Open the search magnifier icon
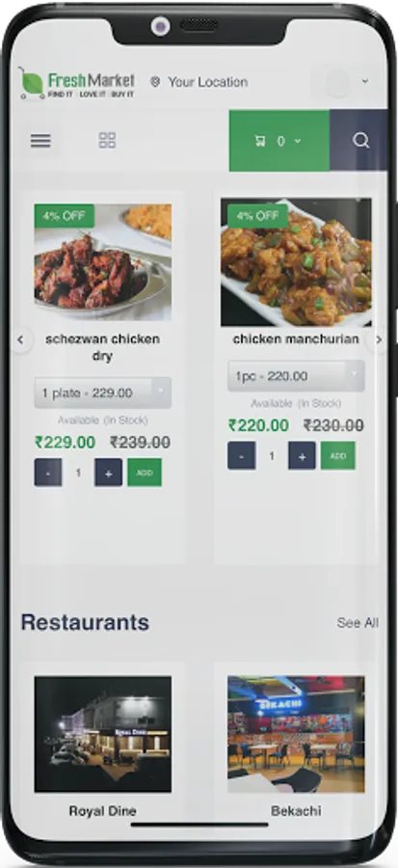The height and width of the screenshot is (868, 398). [x=360, y=141]
